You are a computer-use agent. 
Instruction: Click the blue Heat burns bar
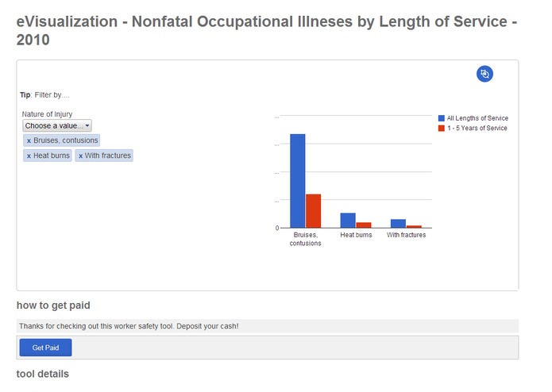coord(348,221)
